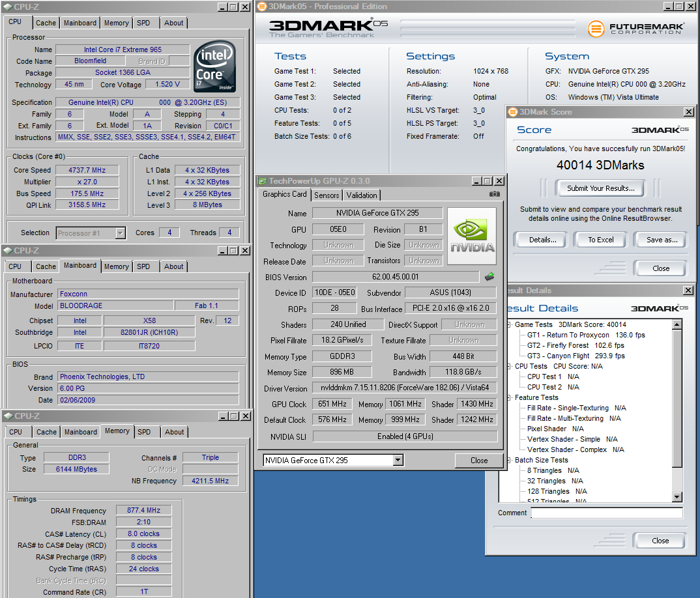This screenshot has height=598, width=700.
Task: Click the NVIDIA logo in GPU-Z
Action: pyautogui.click(x=472, y=236)
